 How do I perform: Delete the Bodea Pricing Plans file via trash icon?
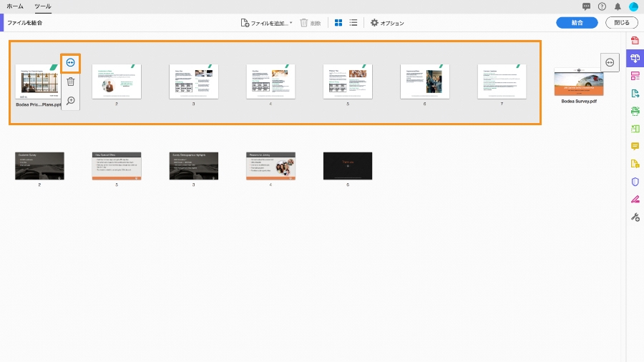71,82
